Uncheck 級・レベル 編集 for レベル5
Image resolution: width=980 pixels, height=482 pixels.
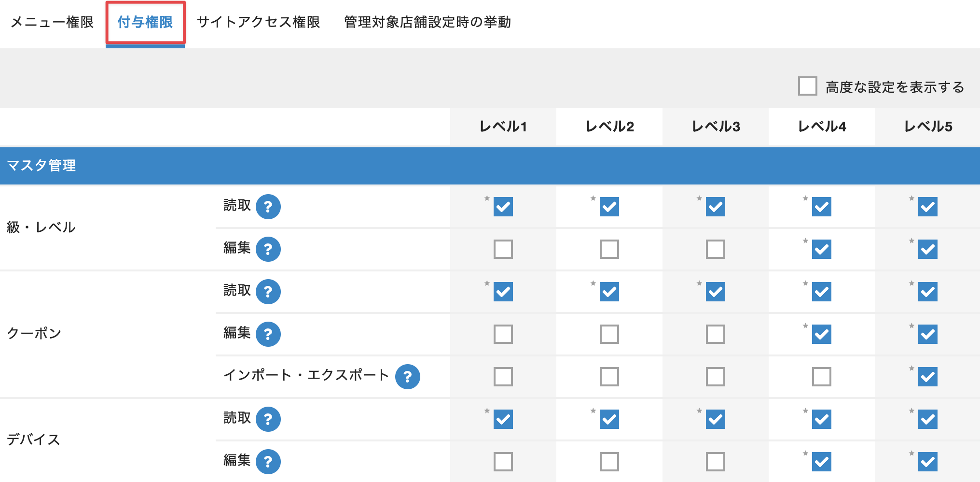tap(927, 249)
